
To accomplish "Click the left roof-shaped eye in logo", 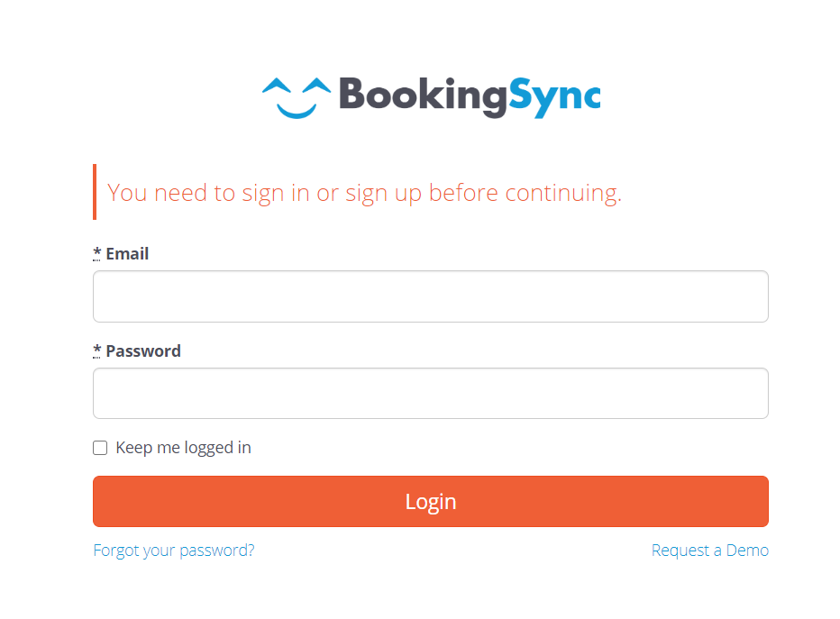I will [277, 87].
